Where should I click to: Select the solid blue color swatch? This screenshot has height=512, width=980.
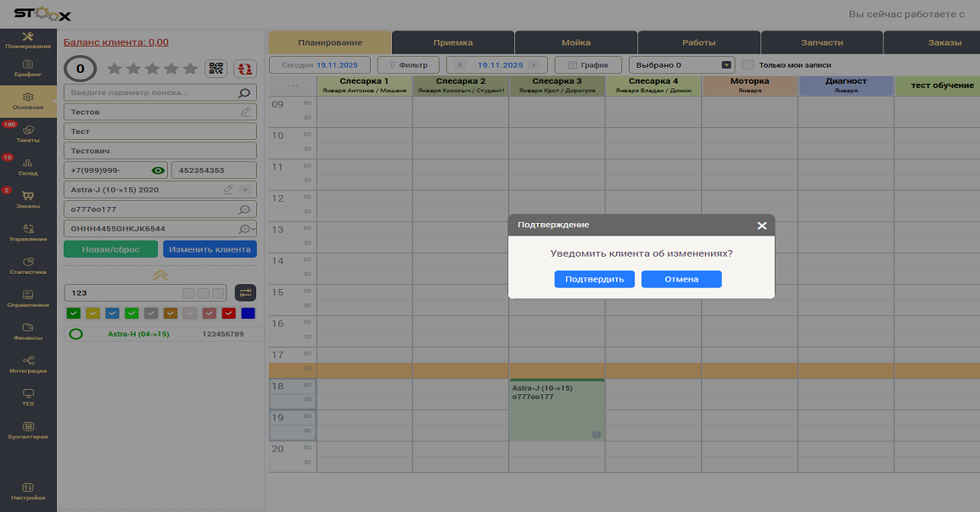248,314
